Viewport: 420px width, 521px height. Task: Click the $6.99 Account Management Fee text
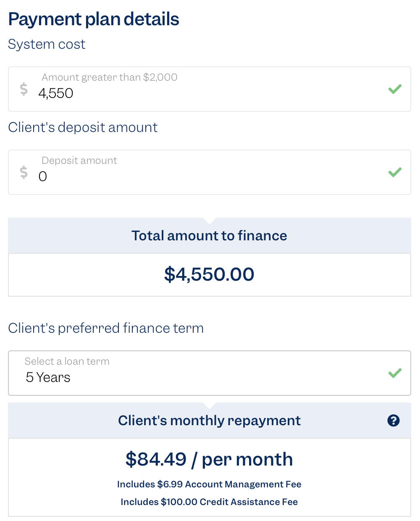tap(209, 484)
